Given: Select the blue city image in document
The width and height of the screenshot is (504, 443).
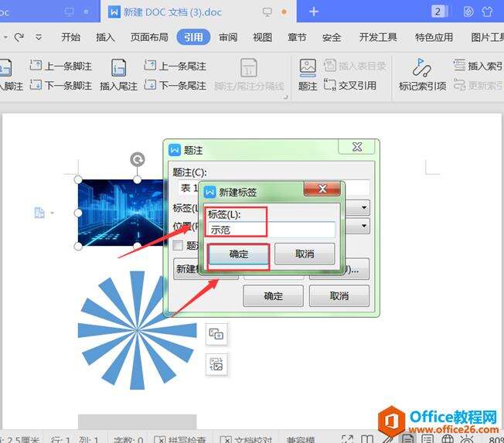Looking at the screenshot, I should coord(121,213).
